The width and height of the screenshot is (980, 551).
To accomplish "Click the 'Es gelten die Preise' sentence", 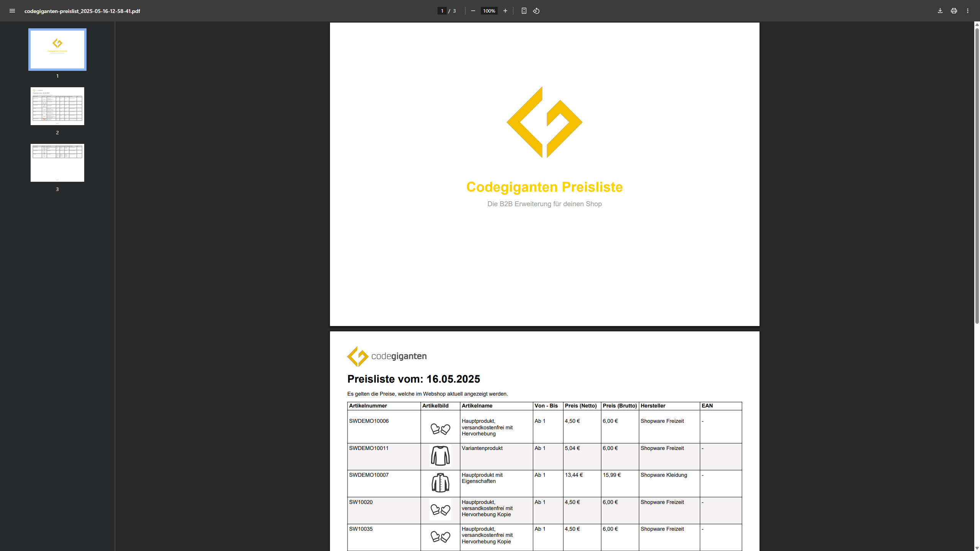I will 427,394.
